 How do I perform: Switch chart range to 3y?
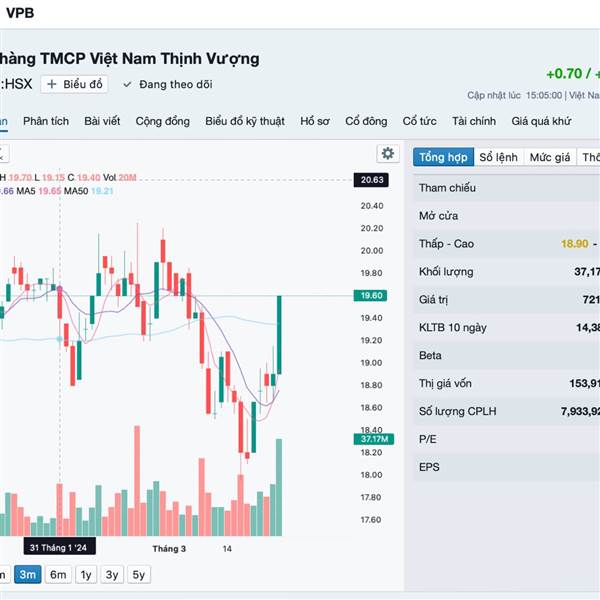coord(113,574)
